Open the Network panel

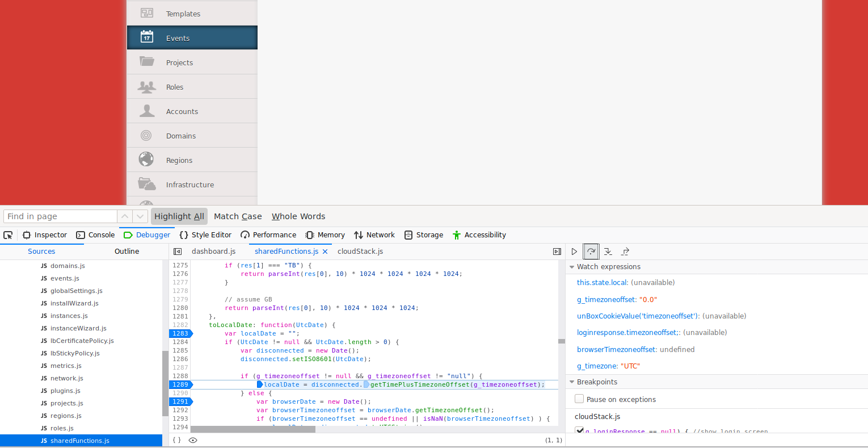pos(374,235)
